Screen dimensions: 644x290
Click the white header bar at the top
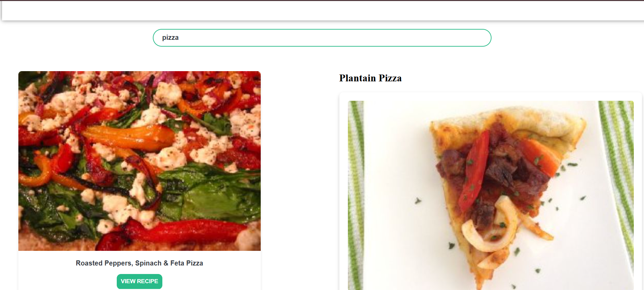click(323, 11)
